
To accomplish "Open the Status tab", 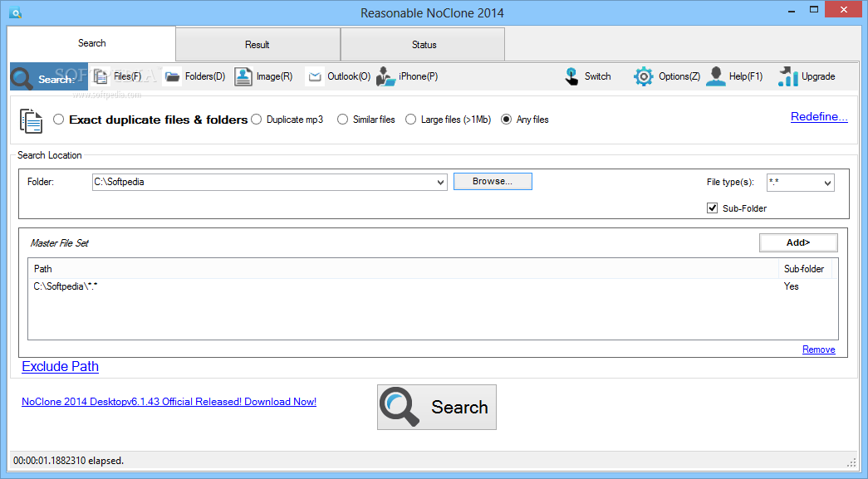I will click(424, 45).
